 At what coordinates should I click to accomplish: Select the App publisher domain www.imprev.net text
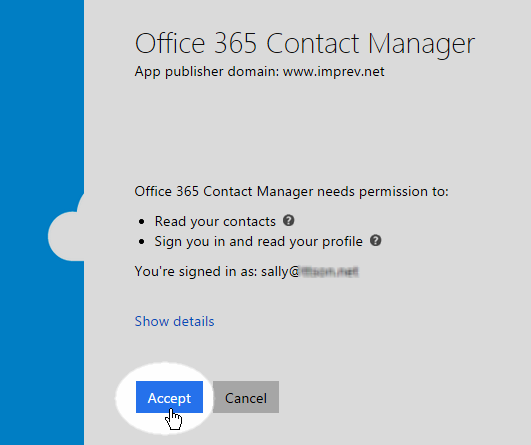[x=259, y=71]
